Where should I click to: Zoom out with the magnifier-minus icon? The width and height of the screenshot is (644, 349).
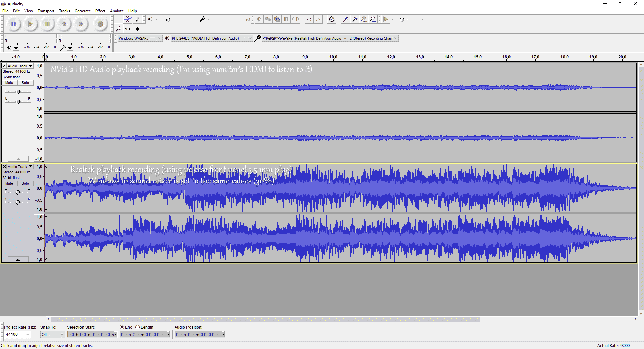(x=355, y=19)
